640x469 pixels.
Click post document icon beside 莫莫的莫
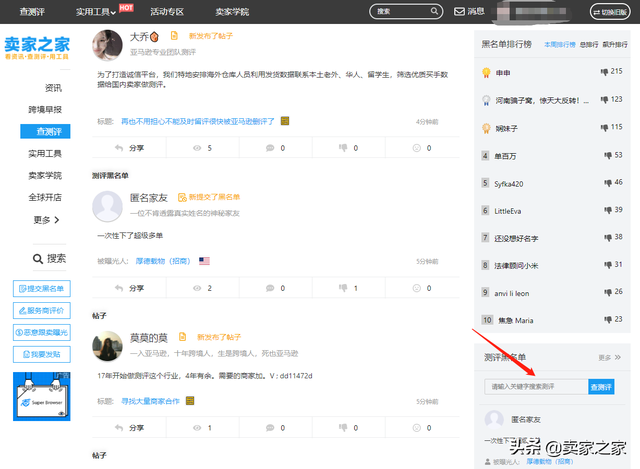(182, 337)
